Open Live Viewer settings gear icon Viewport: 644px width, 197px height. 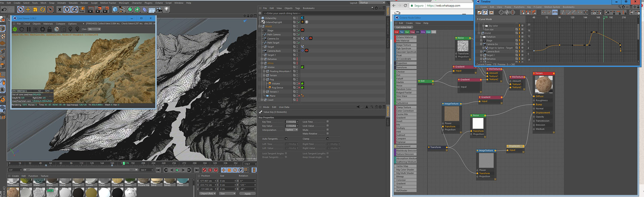click(43, 29)
